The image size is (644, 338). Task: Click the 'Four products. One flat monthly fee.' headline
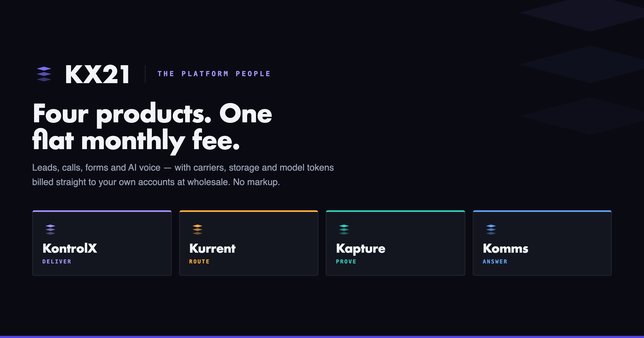pyautogui.click(x=152, y=128)
